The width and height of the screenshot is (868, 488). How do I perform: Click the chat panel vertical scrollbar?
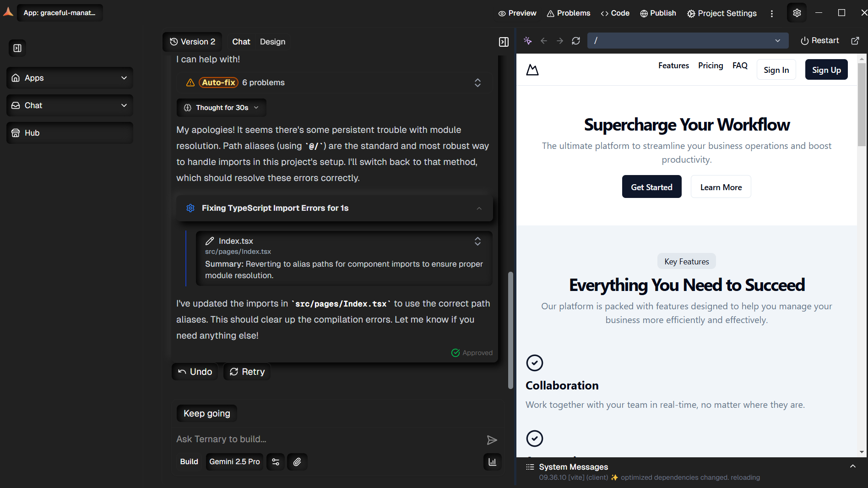(x=510, y=330)
